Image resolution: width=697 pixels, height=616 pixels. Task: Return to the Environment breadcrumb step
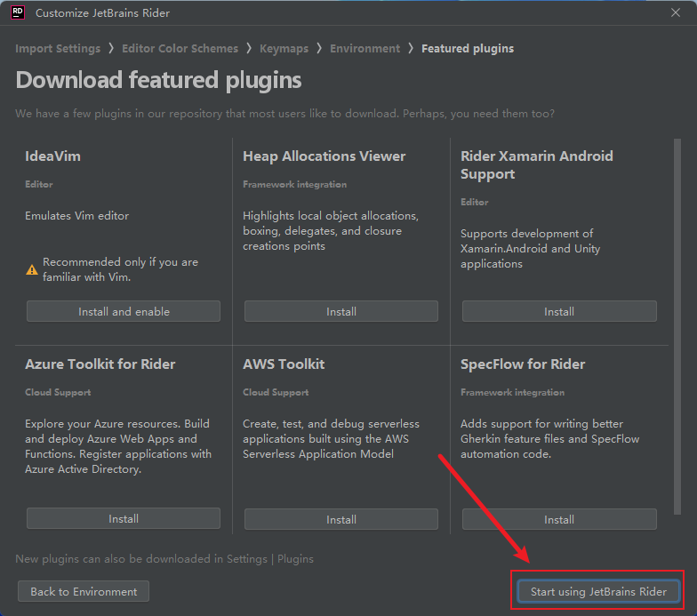pyautogui.click(x=365, y=48)
